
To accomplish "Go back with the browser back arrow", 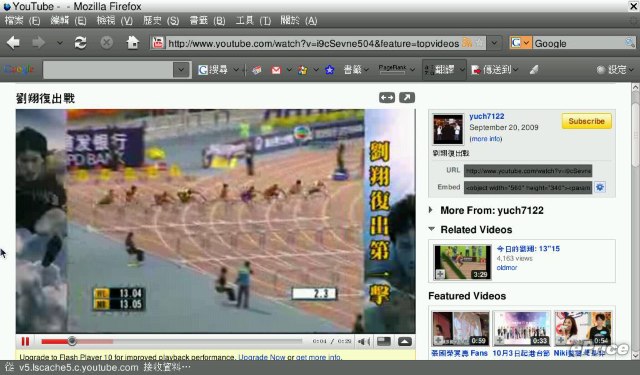I will (13, 42).
